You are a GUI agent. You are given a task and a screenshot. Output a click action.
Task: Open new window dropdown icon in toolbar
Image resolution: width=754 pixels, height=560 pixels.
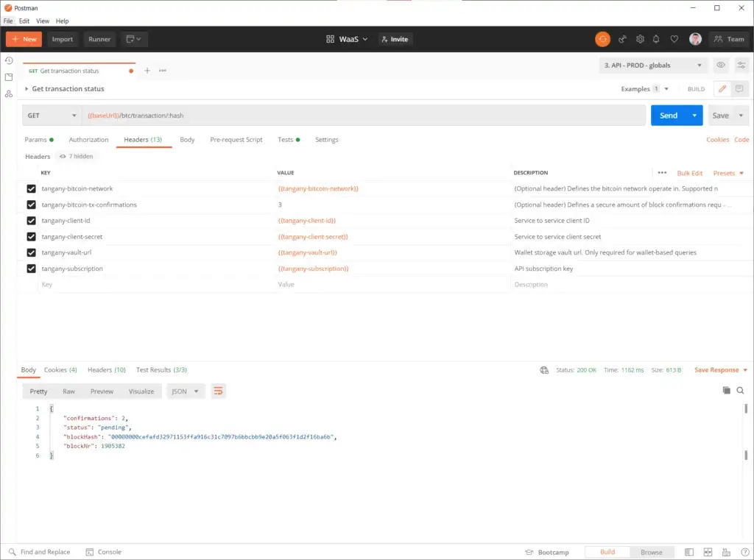(x=133, y=39)
